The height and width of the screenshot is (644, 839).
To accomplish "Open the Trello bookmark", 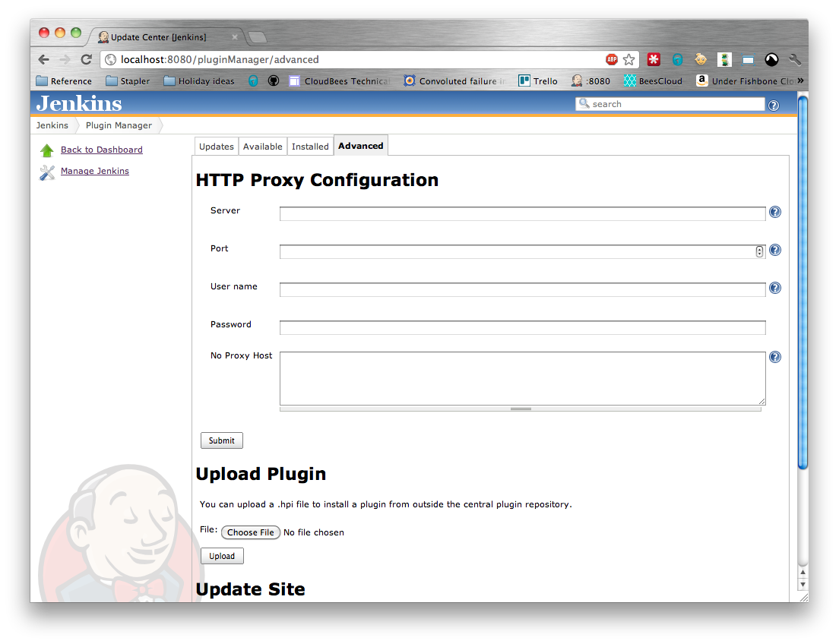I will [x=538, y=80].
